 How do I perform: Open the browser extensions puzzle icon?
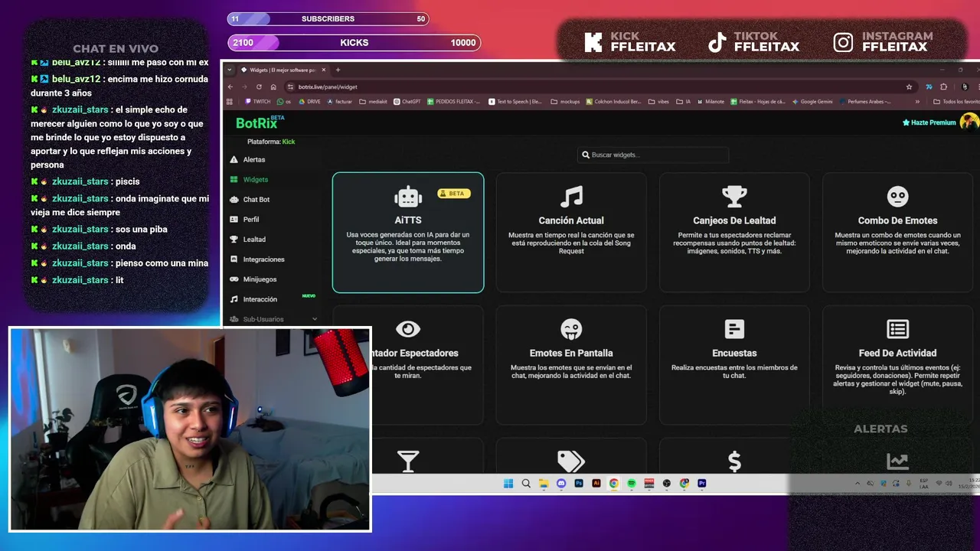tap(943, 86)
